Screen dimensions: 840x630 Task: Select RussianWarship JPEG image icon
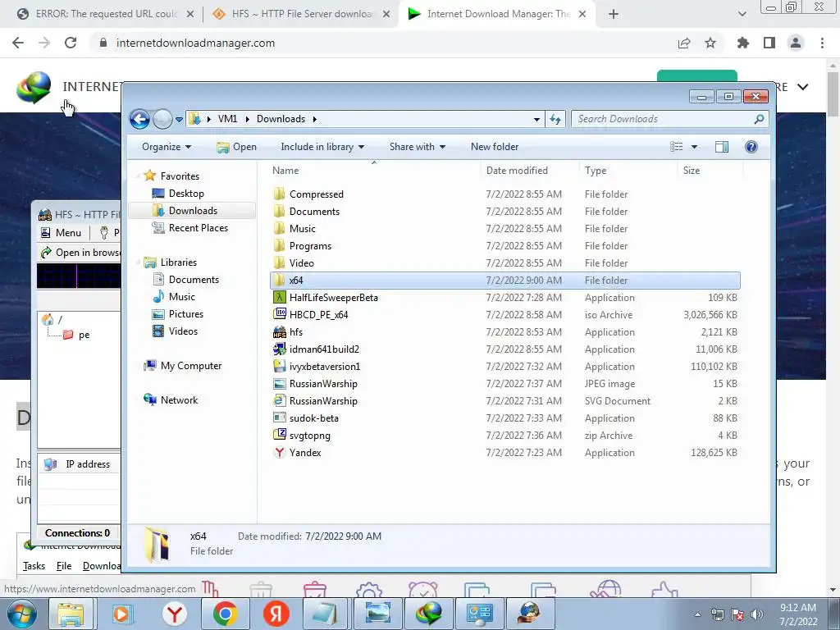tap(279, 384)
